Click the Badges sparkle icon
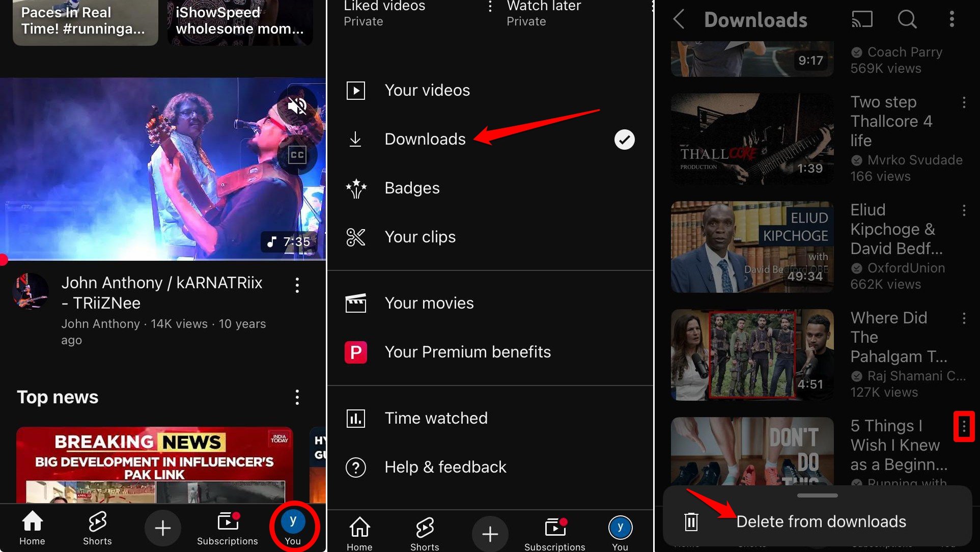Screen dimensions: 980x552 pos(356,188)
